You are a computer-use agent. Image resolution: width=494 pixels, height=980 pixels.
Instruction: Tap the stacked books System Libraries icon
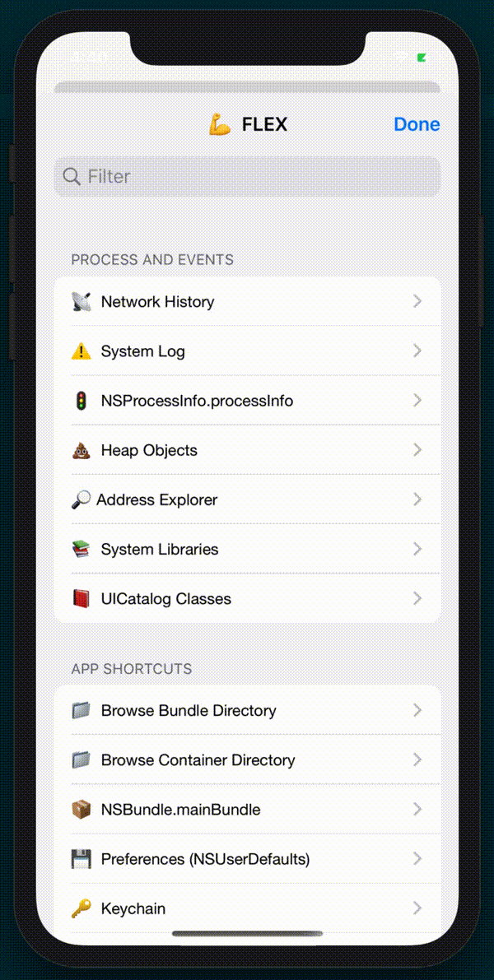[82, 550]
